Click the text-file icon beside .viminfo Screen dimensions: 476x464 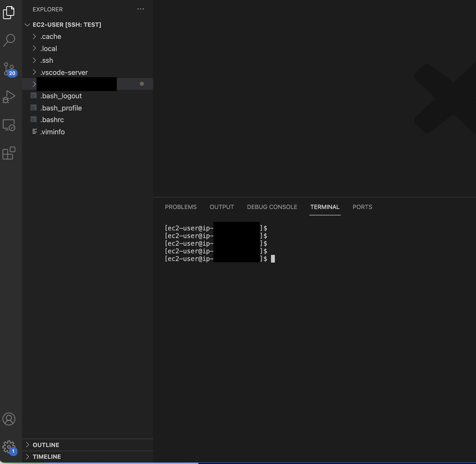pos(35,131)
